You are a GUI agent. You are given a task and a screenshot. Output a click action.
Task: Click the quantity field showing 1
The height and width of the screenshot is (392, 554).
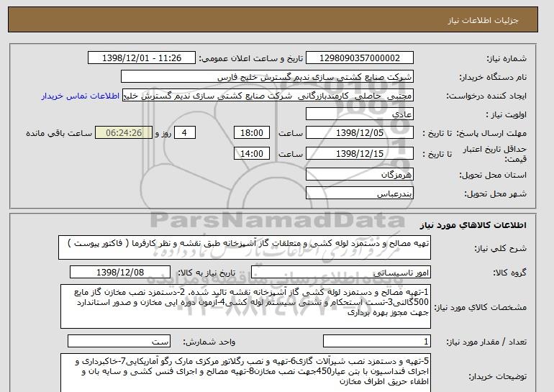pos(377,342)
